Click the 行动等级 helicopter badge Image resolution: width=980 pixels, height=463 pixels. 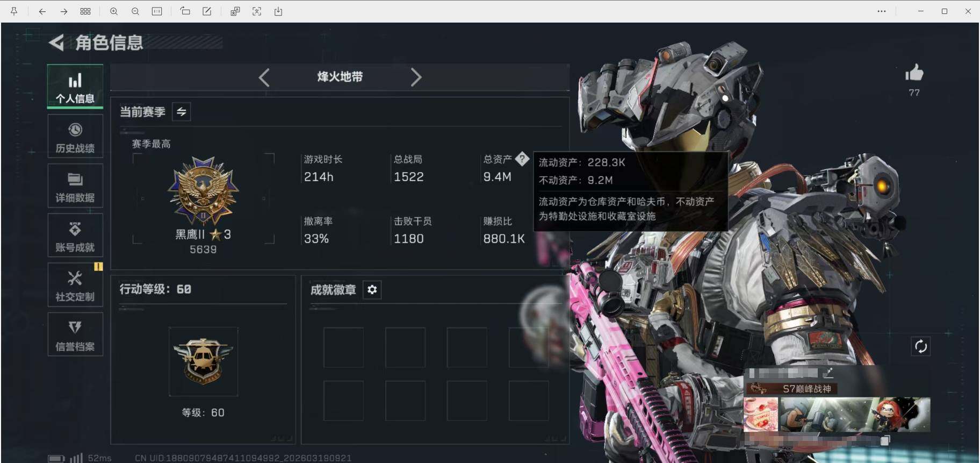pyautogui.click(x=203, y=361)
